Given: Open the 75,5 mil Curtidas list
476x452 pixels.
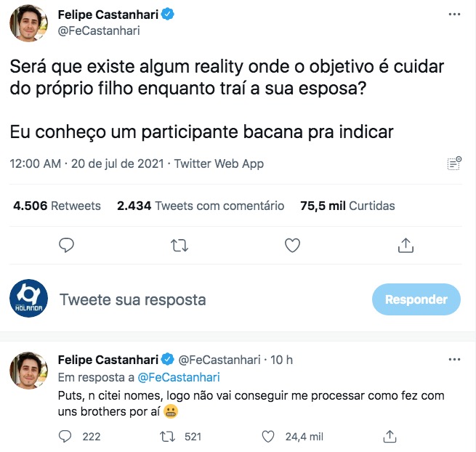Looking at the screenshot, I should click(x=347, y=206).
